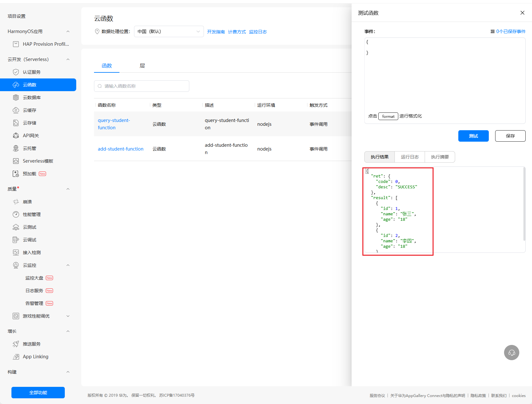Viewport: 532px width, 404px height.
Task: Click the 推送服务 rocket icon
Action: pos(16,344)
